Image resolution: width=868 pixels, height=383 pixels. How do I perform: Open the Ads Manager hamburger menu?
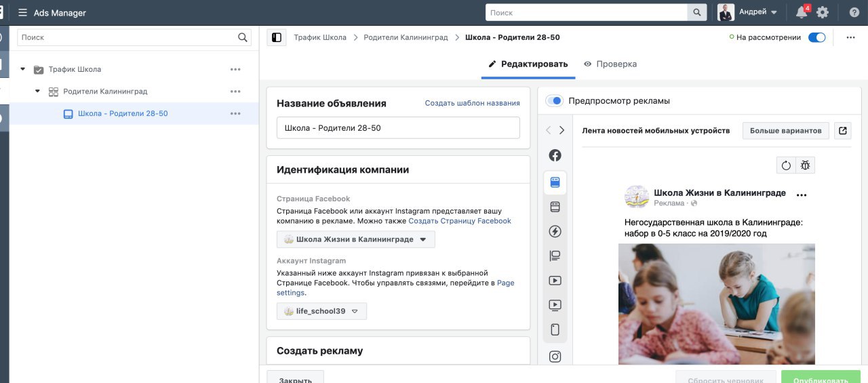click(22, 13)
